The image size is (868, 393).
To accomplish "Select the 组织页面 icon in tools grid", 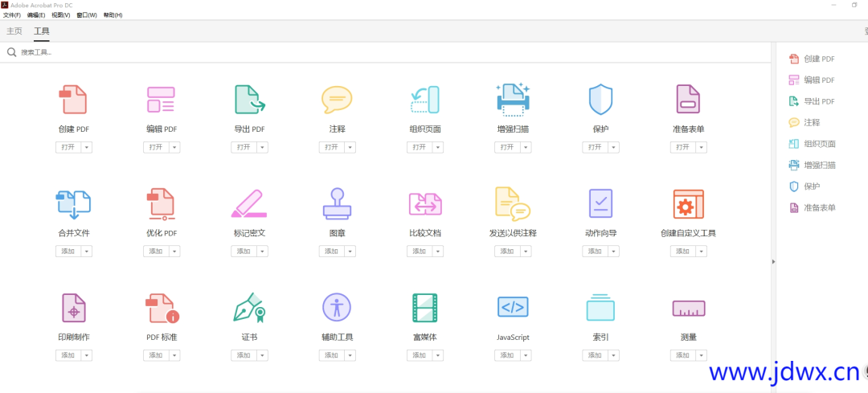I will click(x=424, y=100).
